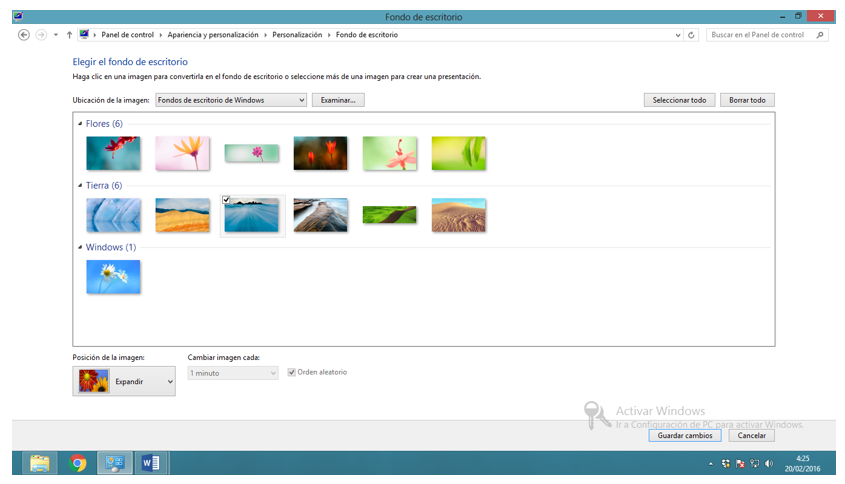Click the 'Examinar...' button

tap(338, 100)
